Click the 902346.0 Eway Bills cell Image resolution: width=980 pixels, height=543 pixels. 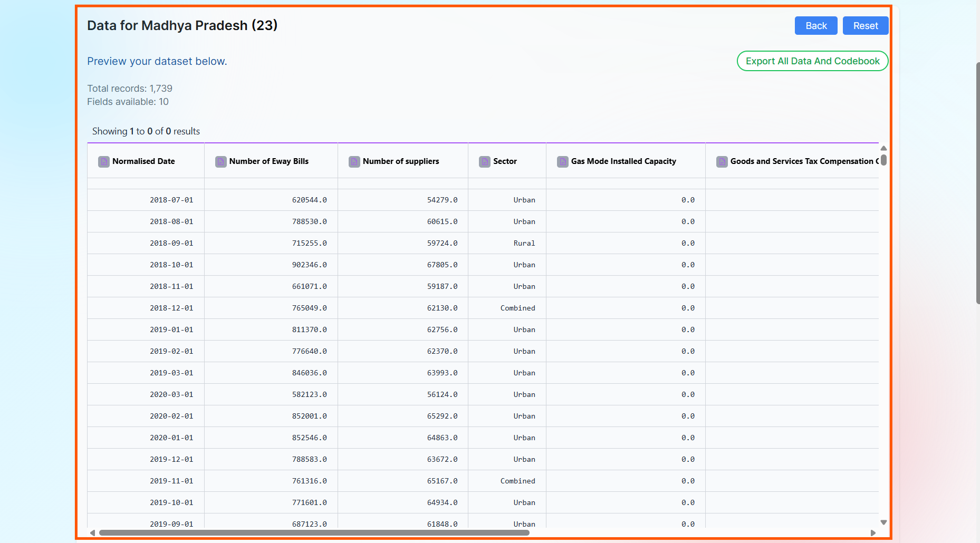pos(309,265)
